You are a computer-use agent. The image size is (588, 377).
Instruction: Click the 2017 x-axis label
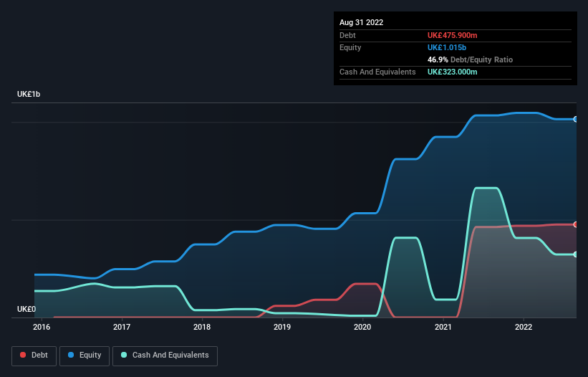tap(122, 327)
